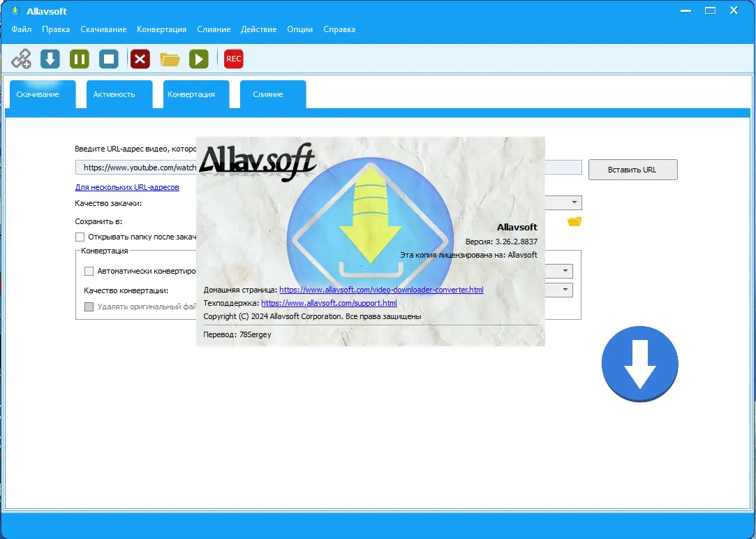This screenshot has width=756, height=539.
Task: Open the automatic conversion format dropdown
Action: [x=565, y=271]
